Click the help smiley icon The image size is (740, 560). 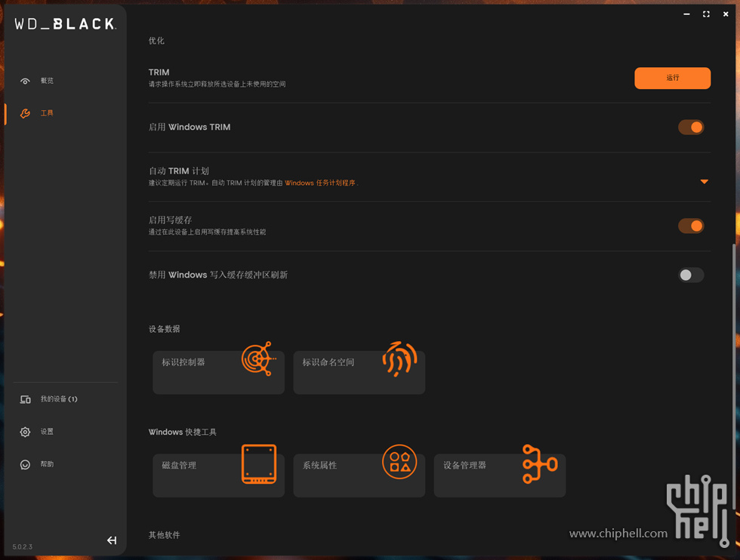(x=25, y=464)
